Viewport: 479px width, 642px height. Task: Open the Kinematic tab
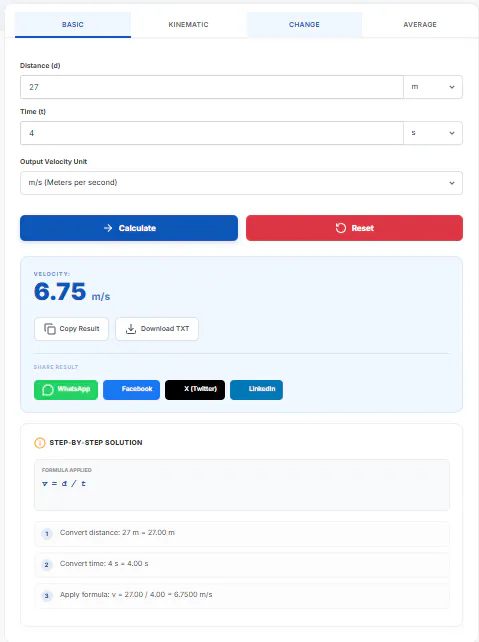188,25
